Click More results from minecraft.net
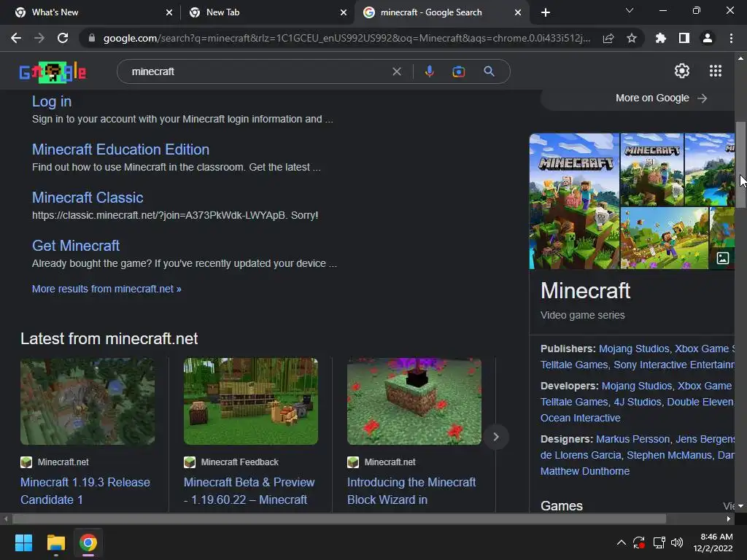Viewport: 747px width, 560px height. coord(107,289)
